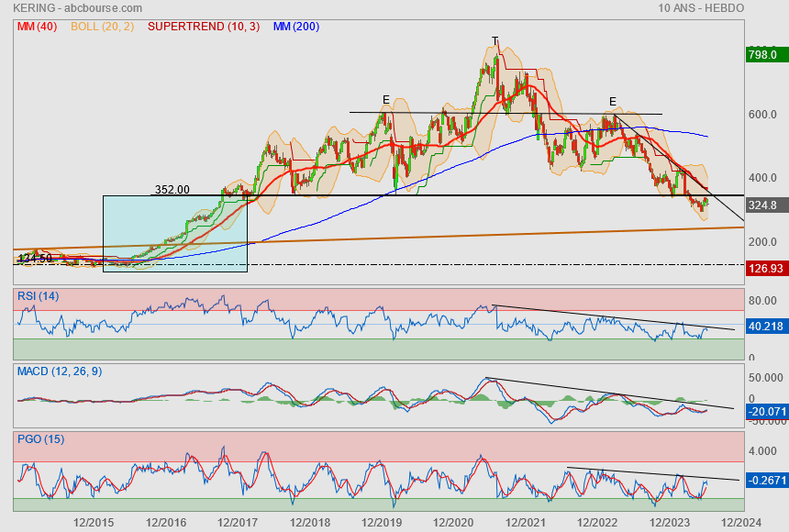
Task: Click the red "126.93" price tag
Action: coord(767,268)
